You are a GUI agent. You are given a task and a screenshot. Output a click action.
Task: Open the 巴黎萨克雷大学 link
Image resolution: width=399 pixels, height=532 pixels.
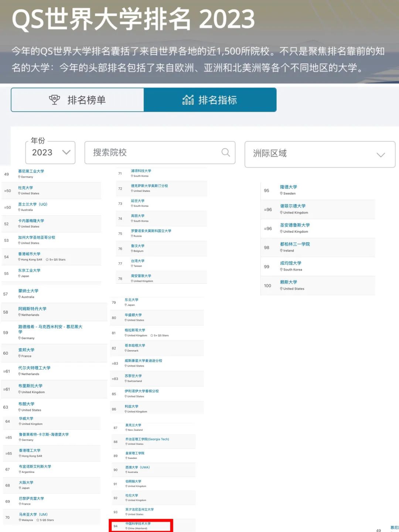31,499
